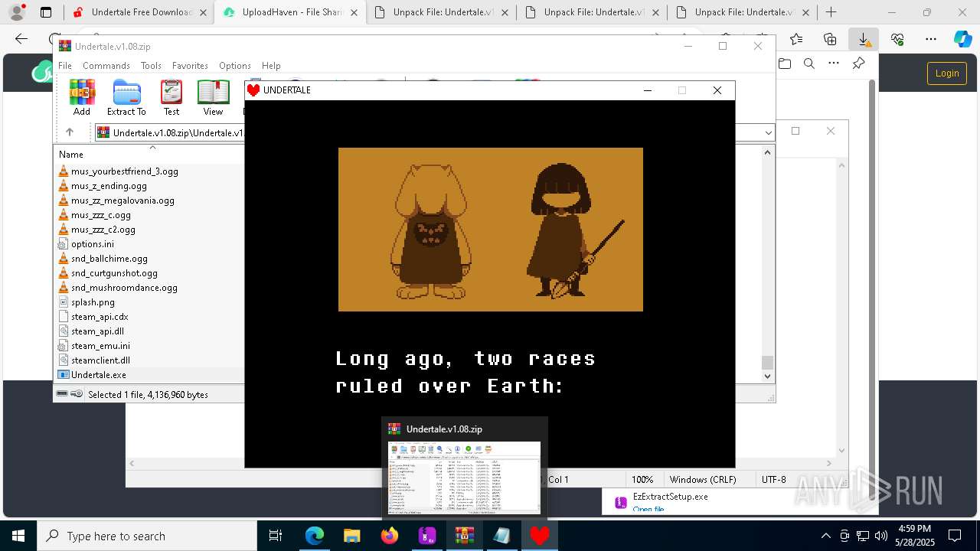Open the Commands menu
The width and height of the screenshot is (980, 551).
106,66
